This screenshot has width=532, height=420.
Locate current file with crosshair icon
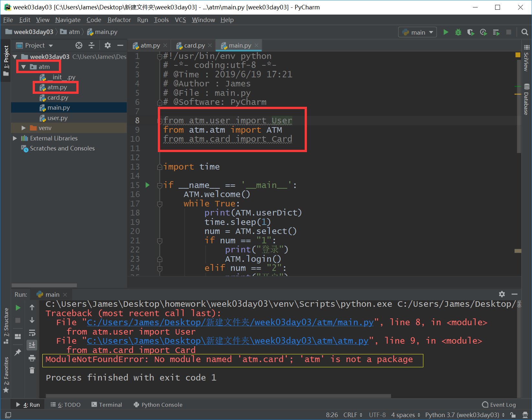[79, 45]
